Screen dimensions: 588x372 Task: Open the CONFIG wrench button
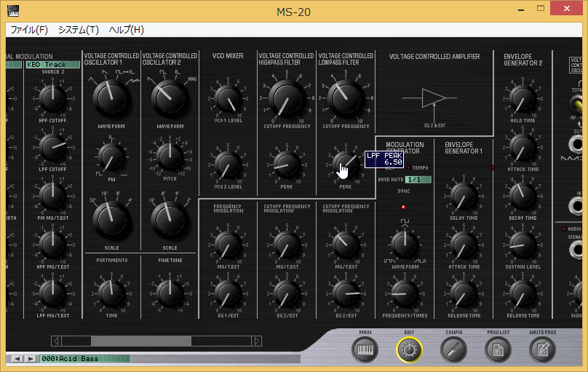pyautogui.click(x=453, y=350)
